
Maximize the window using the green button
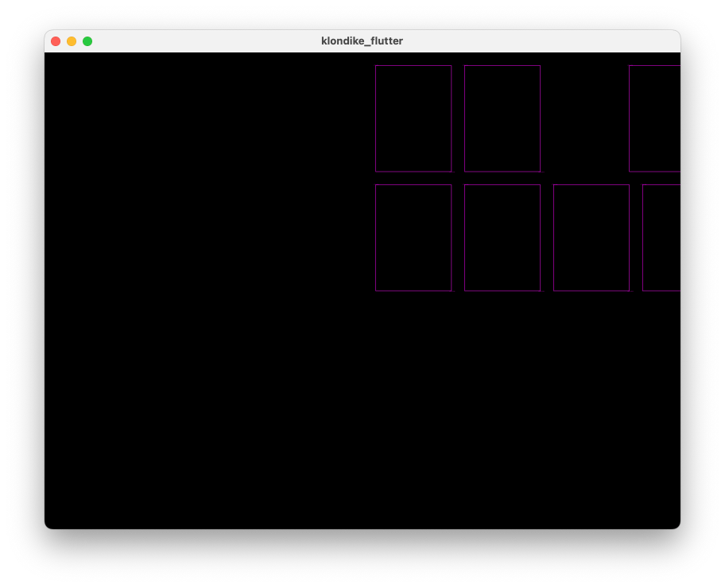(x=87, y=41)
